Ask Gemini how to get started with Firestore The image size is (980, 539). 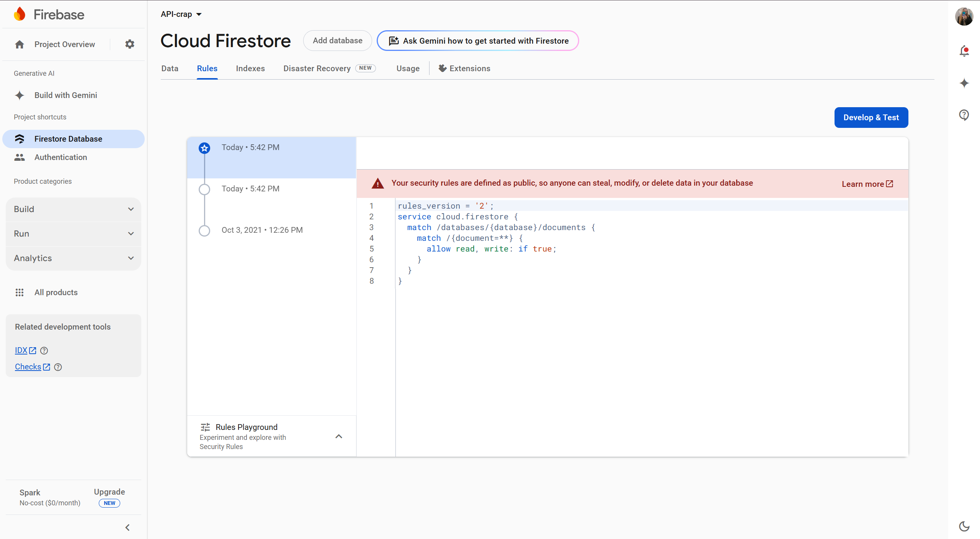tap(478, 41)
